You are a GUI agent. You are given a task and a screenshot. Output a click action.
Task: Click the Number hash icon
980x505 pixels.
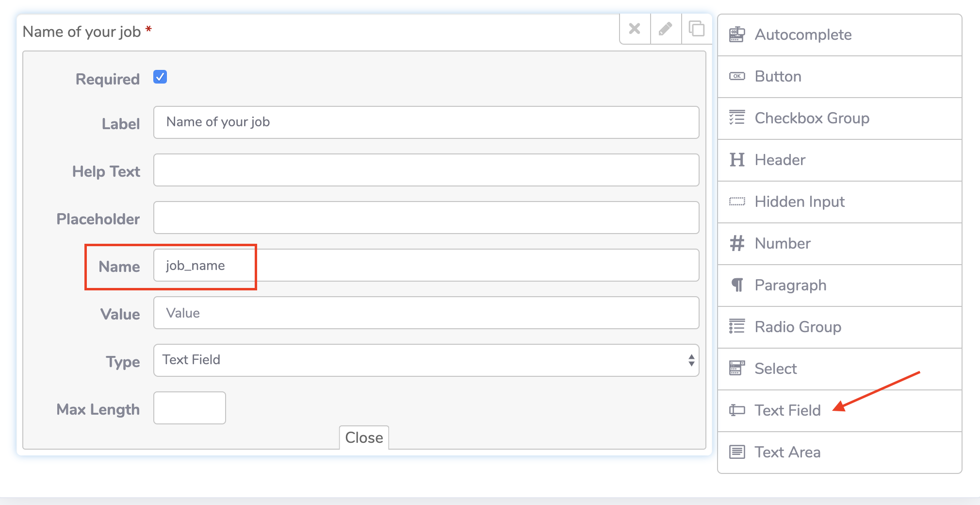pyautogui.click(x=737, y=243)
